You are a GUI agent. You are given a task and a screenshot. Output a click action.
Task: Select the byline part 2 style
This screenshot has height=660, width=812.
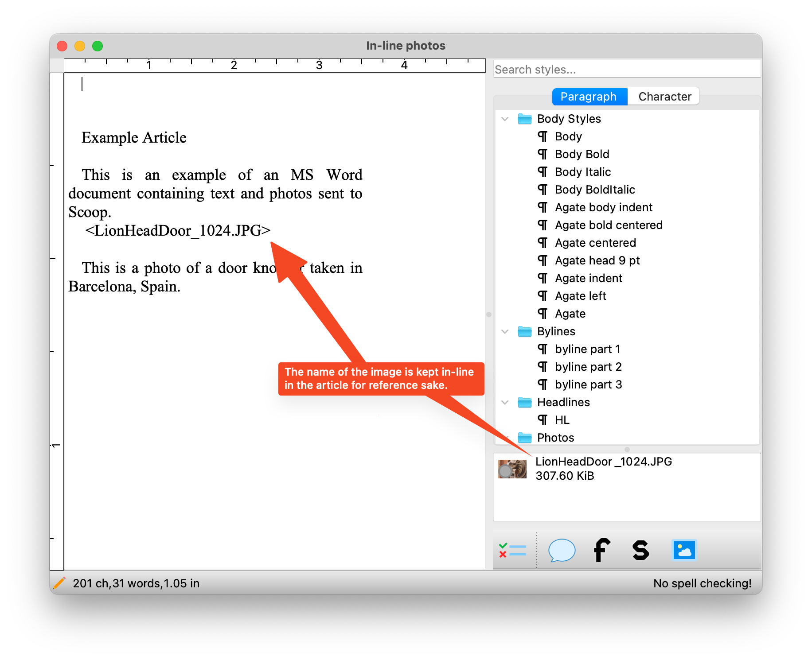coord(588,367)
